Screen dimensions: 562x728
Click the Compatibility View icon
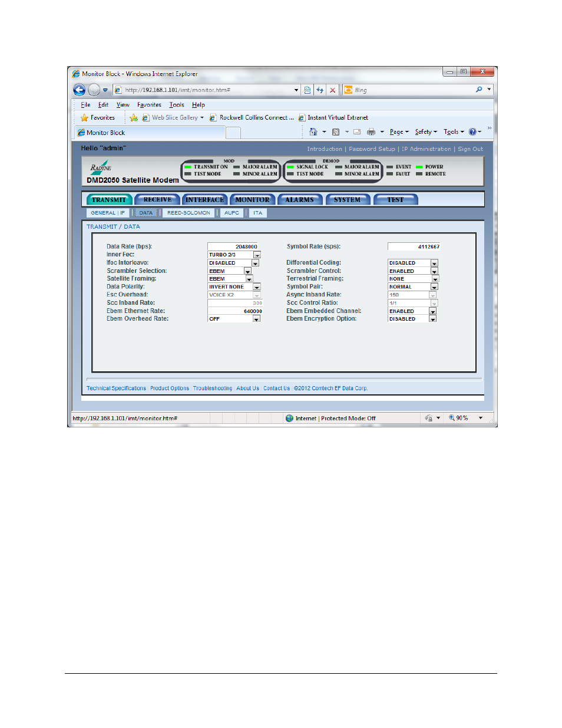pyautogui.click(x=308, y=90)
